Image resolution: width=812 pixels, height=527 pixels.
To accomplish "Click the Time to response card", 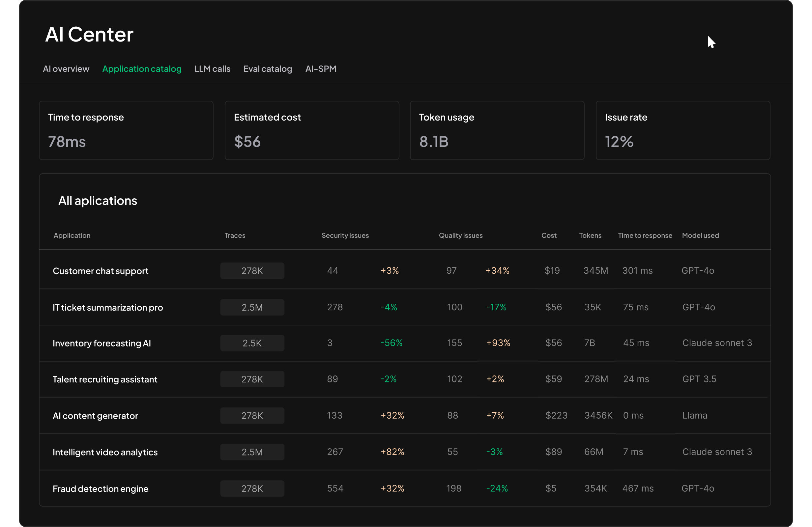I will tap(126, 130).
